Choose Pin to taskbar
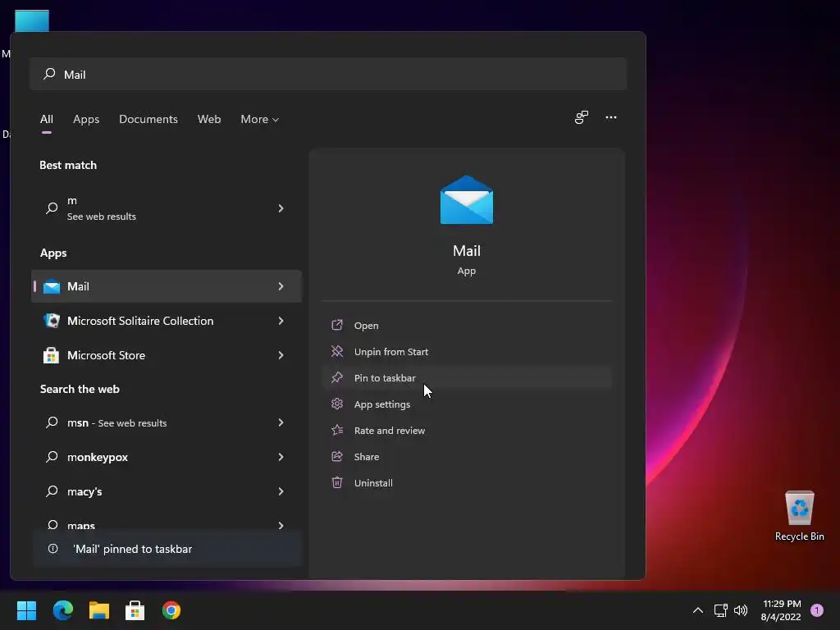The height and width of the screenshot is (630, 840). point(467,377)
